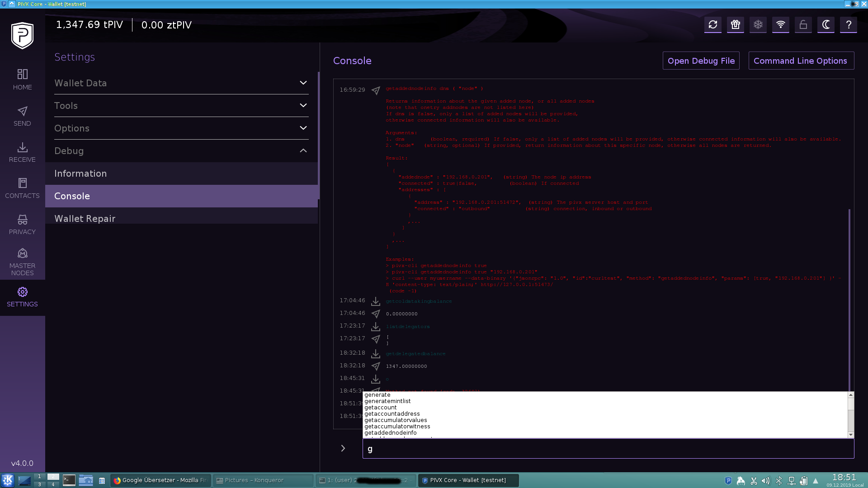
Task: Click the PIVX shield logo
Action: [22, 35]
